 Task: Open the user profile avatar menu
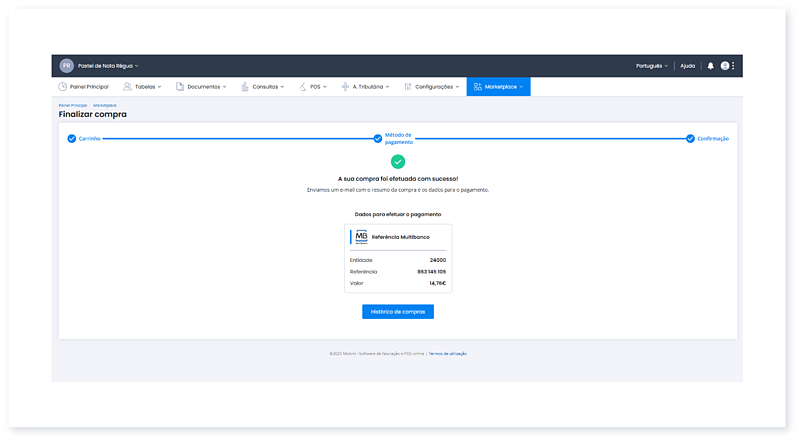coord(726,66)
